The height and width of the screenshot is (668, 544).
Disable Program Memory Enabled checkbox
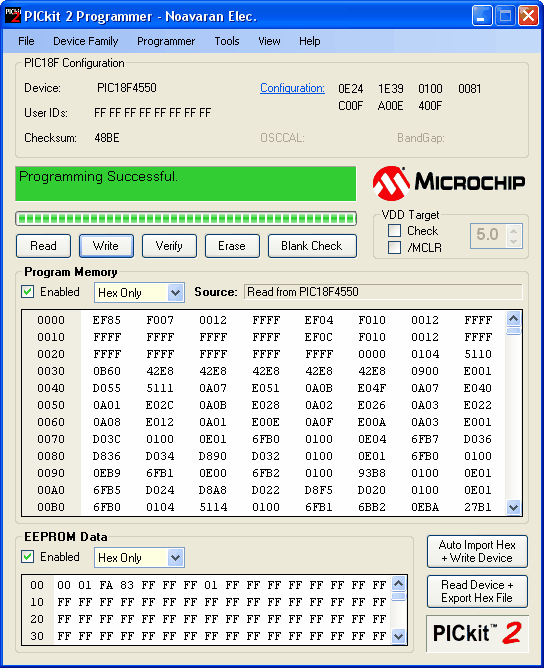pos(28,292)
